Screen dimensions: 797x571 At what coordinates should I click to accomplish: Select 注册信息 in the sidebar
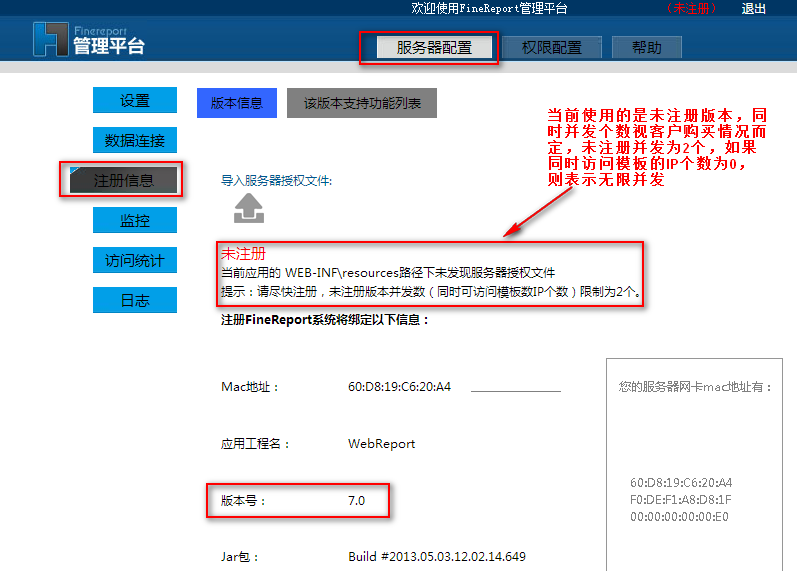(x=124, y=180)
